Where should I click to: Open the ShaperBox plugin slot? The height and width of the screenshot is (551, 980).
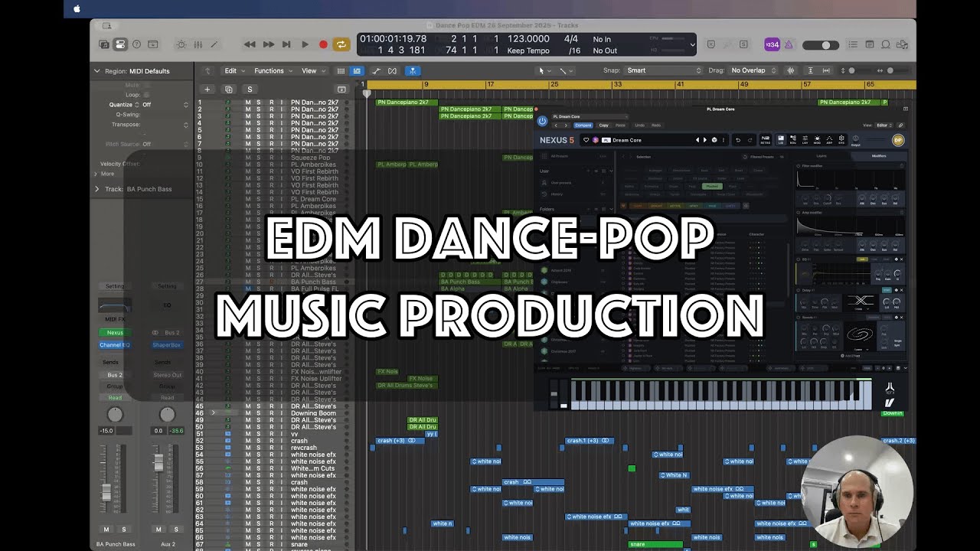[x=166, y=345]
